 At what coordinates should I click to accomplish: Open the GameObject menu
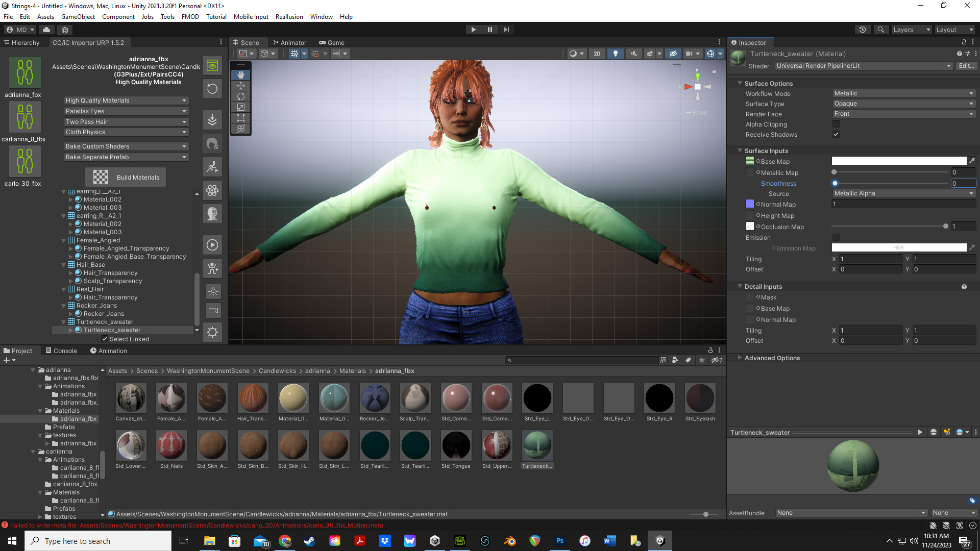[78, 16]
